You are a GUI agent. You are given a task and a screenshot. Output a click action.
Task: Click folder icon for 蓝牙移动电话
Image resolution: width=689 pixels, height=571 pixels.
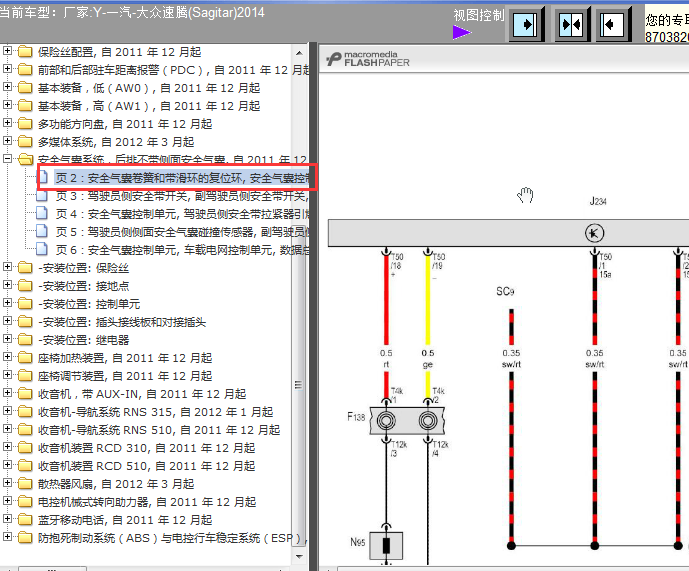click(x=25, y=520)
